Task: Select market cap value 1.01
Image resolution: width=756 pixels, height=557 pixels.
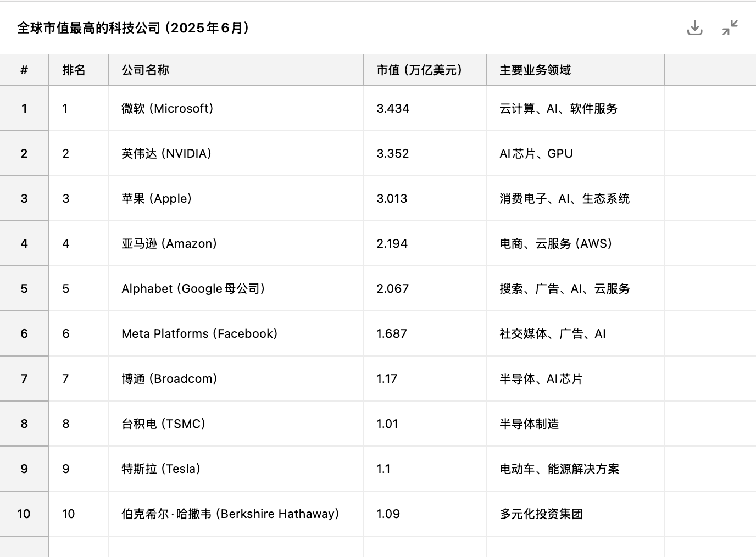Action: click(425, 424)
